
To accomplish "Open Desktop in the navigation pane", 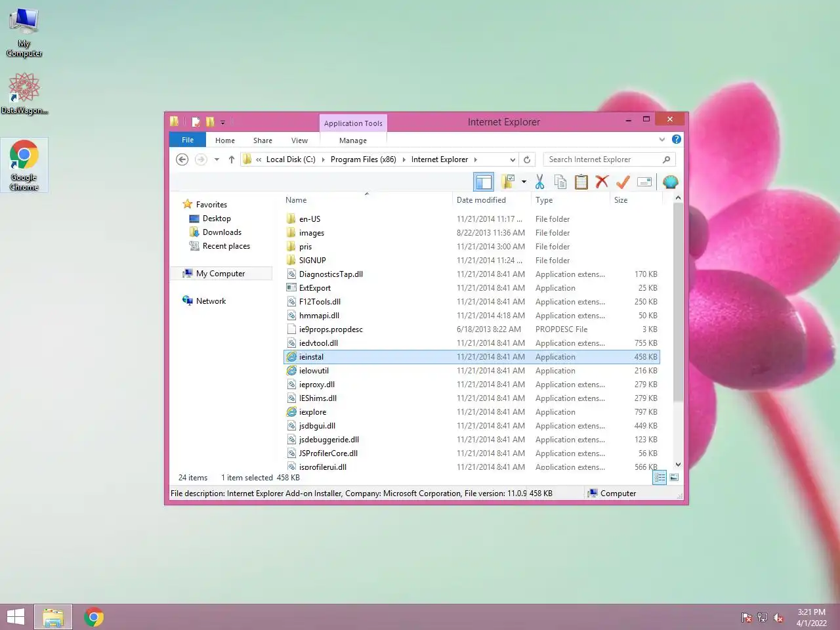I will (217, 219).
